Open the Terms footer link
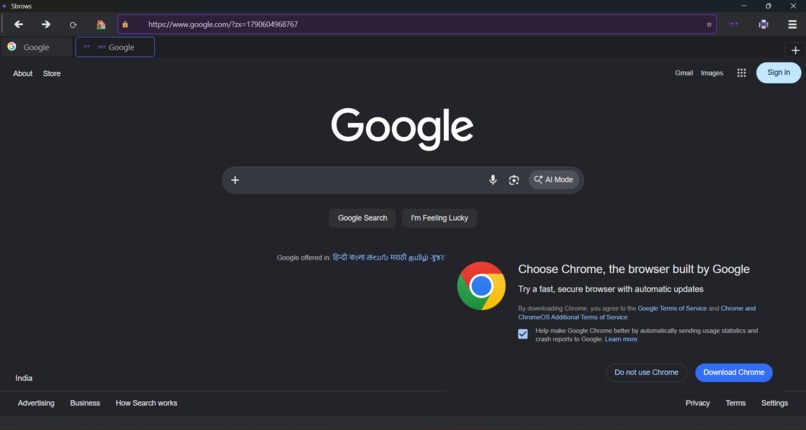The image size is (806, 430). tap(736, 403)
